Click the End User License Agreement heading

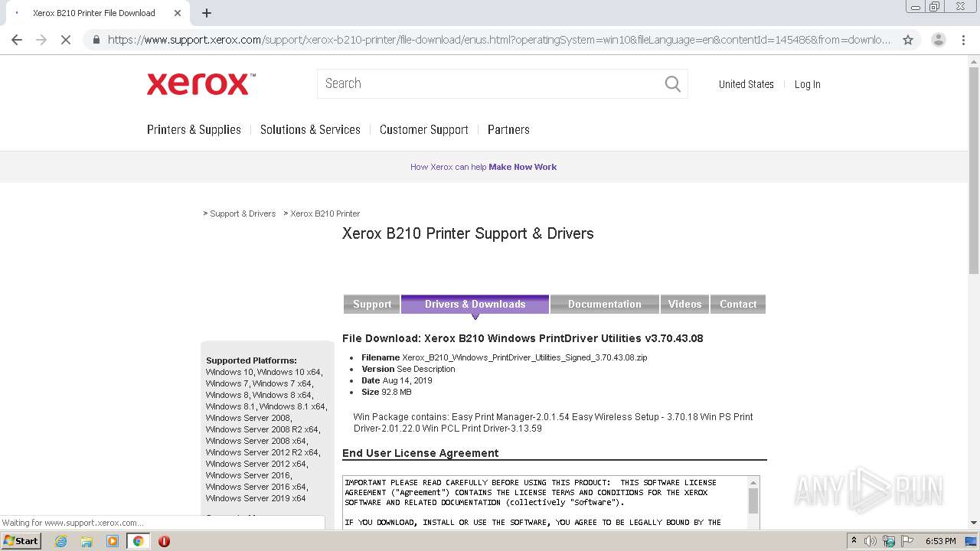tap(420, 453)
